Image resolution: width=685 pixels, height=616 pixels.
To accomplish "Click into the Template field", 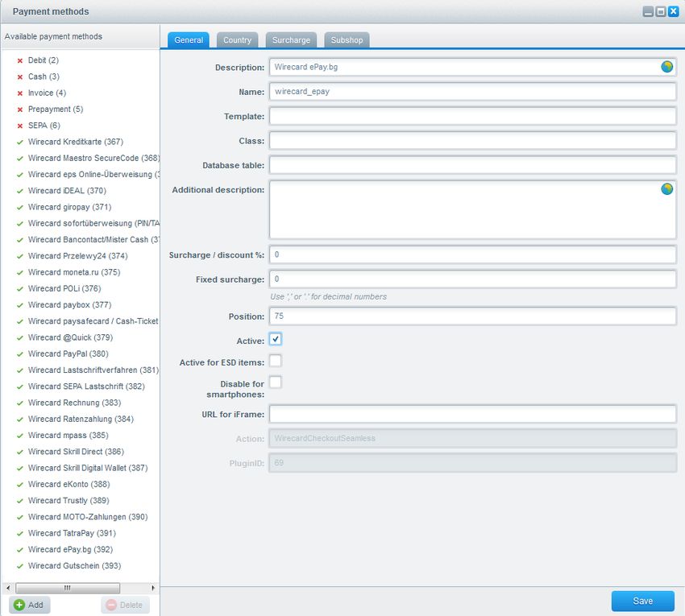I will pyautogui.click(x=473, y=116).
